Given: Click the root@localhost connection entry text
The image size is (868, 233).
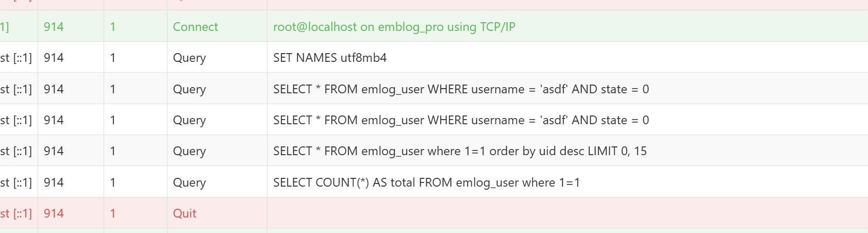Looking at the screenshot, I should [x=394, y=27].
